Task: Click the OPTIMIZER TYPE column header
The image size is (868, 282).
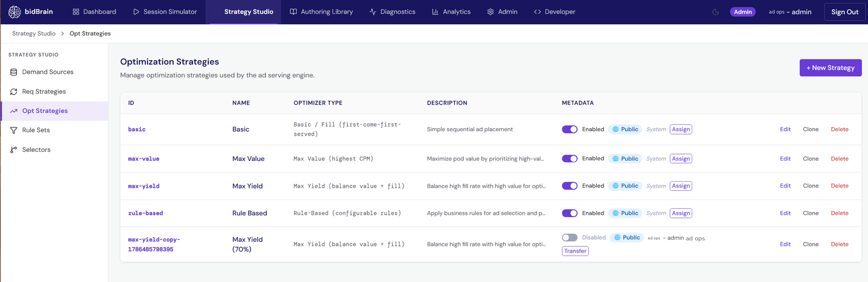Action: point(318,103)
